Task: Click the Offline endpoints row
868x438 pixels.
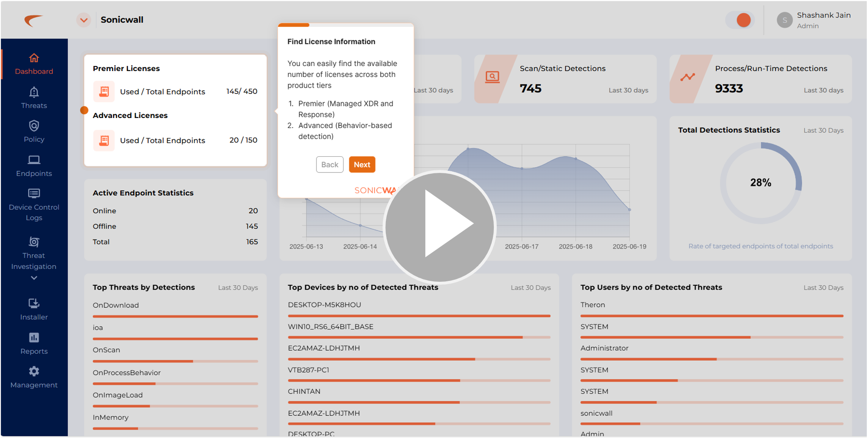Action: (x=175, y=226)
